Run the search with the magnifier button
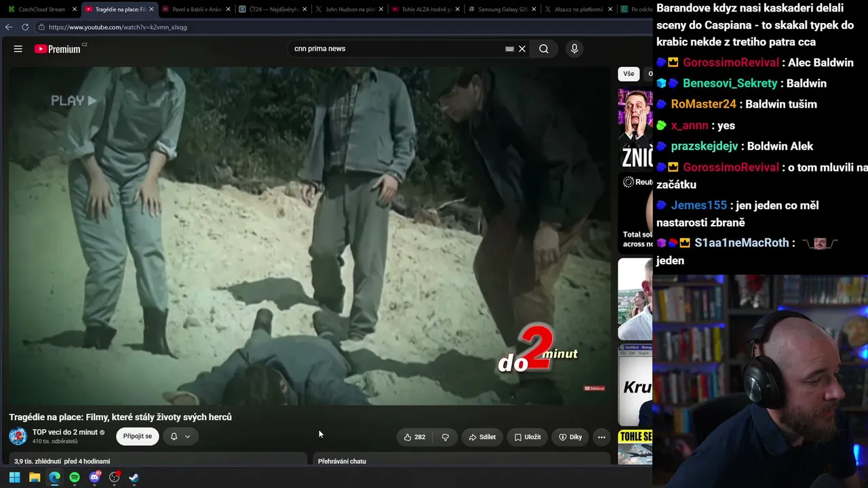 [544, 49]
